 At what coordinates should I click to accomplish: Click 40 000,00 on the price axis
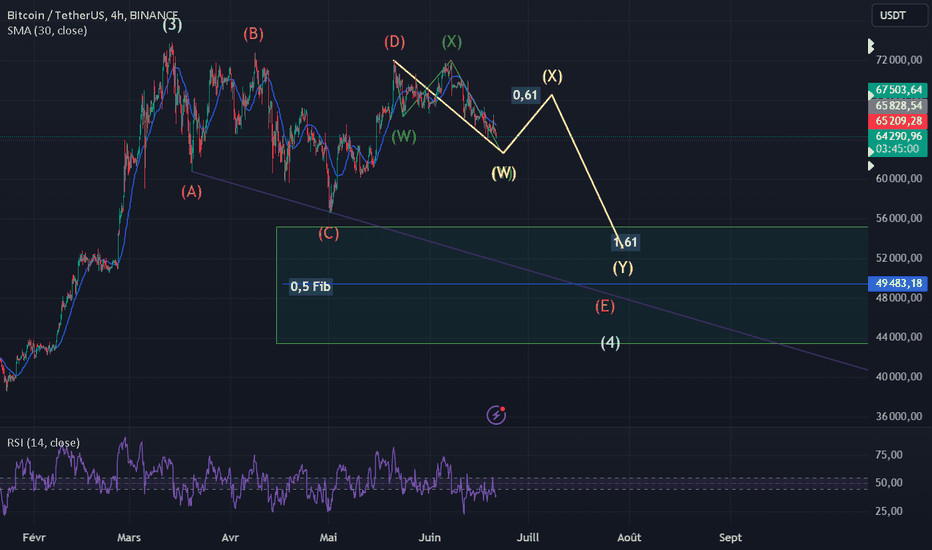coord(899,376)
